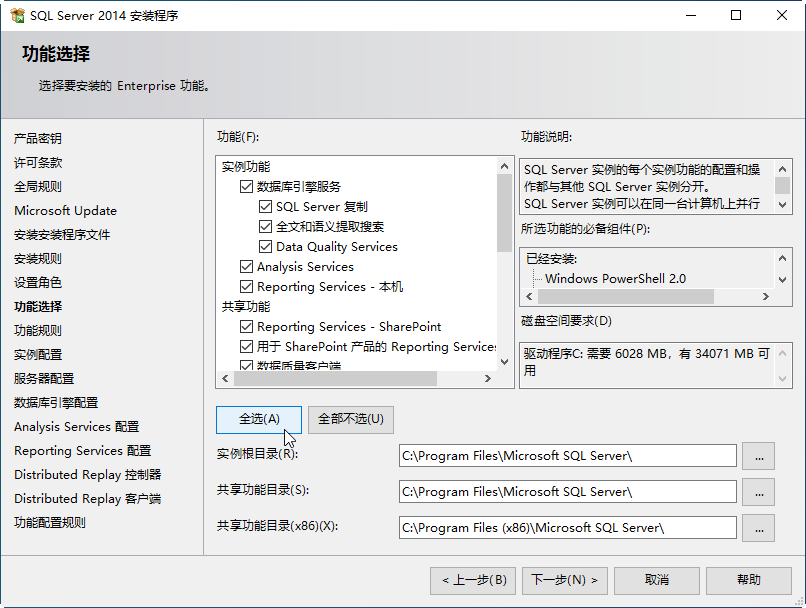The width and height of the screenshot is (806, 608).
Task: Browse for the 共享功能目录(x86) folder
Action: click(759, 528)
